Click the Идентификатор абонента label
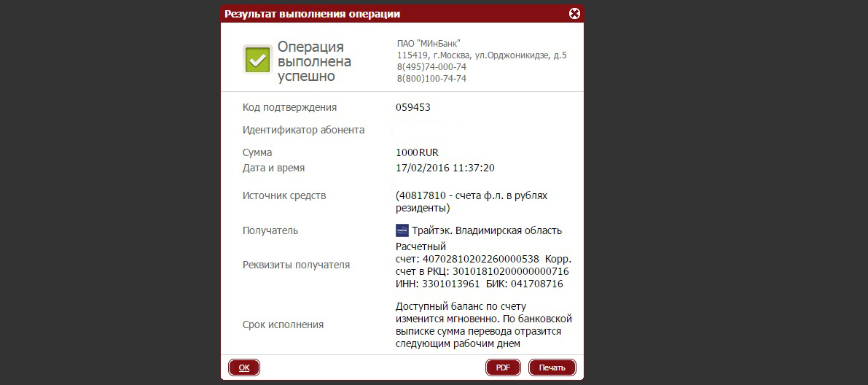 tap(303, 131)
